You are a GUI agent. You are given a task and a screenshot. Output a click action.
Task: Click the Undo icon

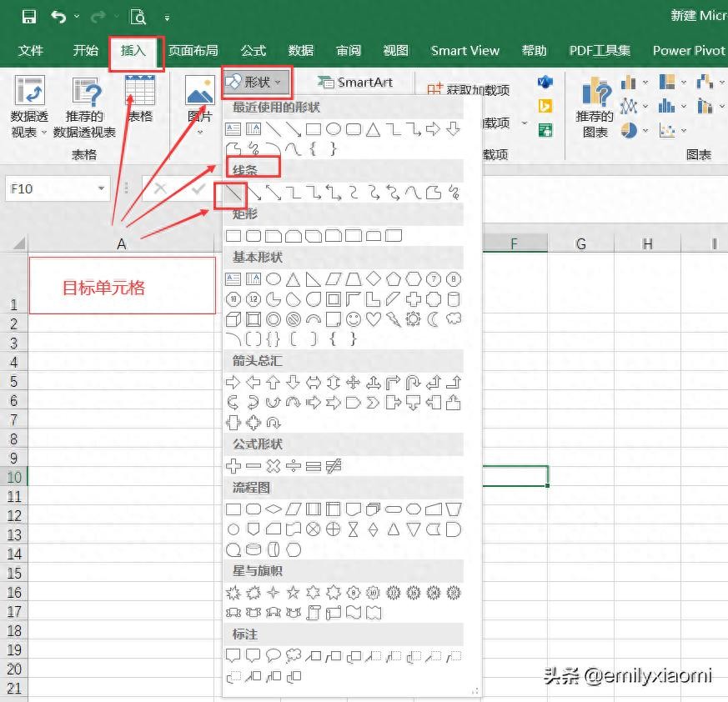[58, 17]
